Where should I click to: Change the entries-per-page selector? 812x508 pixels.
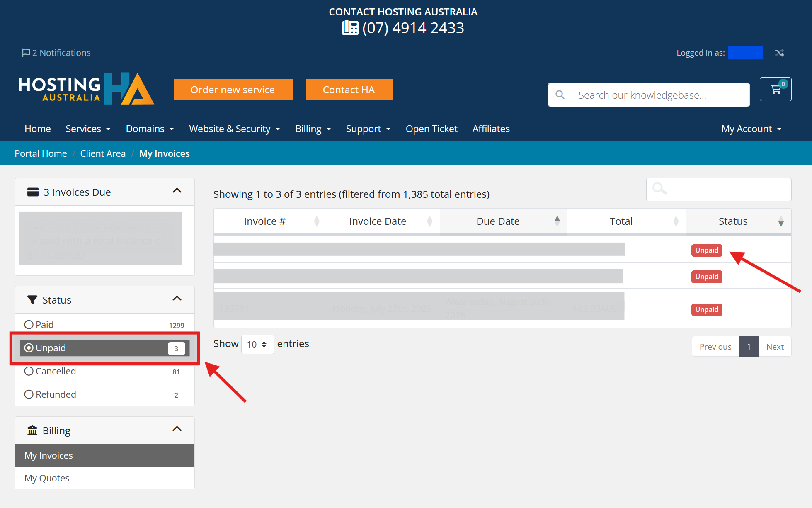[257, 344]
